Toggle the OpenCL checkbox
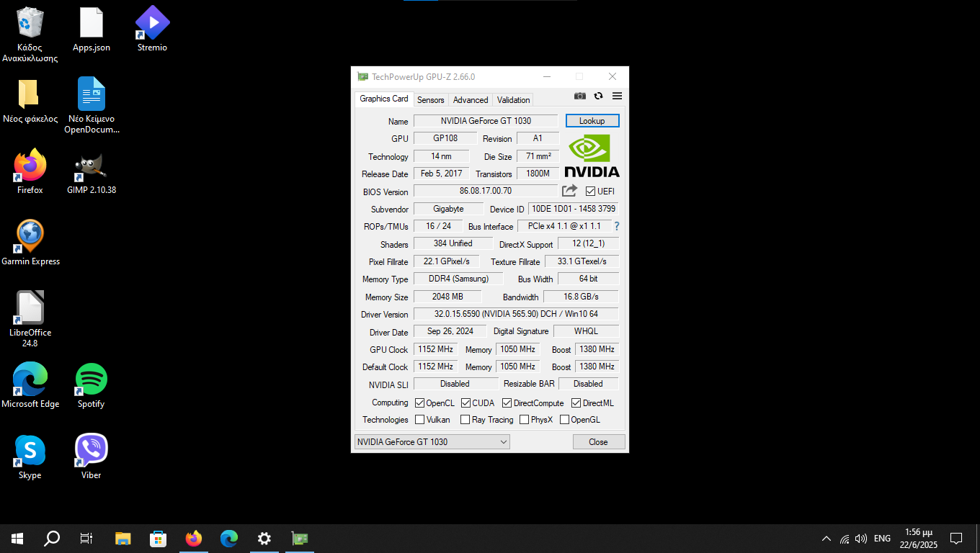 pyautogui.click(x=420, y=403)
